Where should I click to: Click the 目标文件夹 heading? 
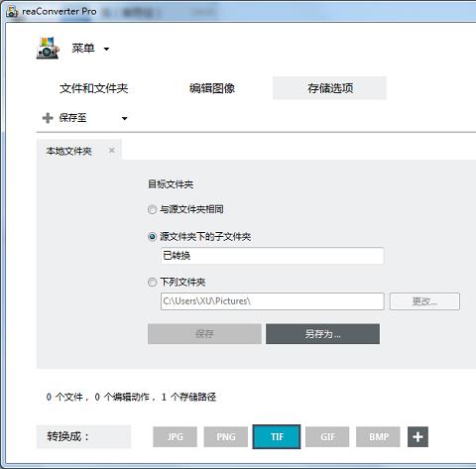(171, 184)
